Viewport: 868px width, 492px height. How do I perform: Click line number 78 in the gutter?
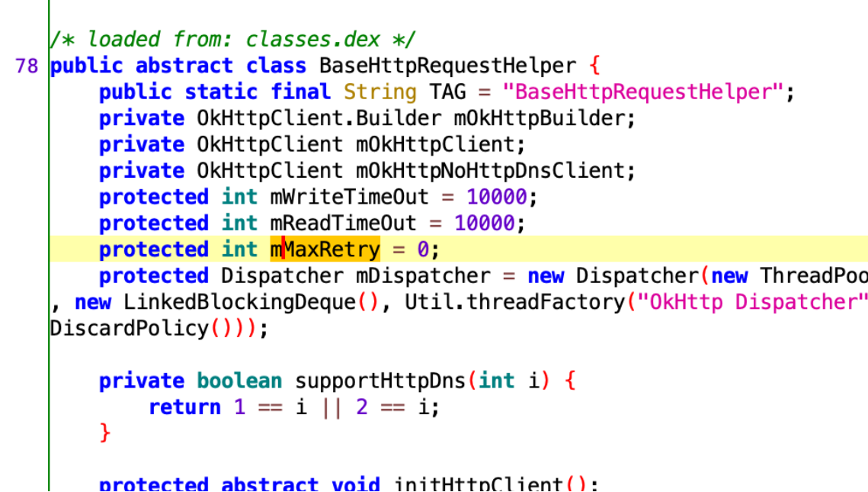pyautogui.click(x=27, y=66)
